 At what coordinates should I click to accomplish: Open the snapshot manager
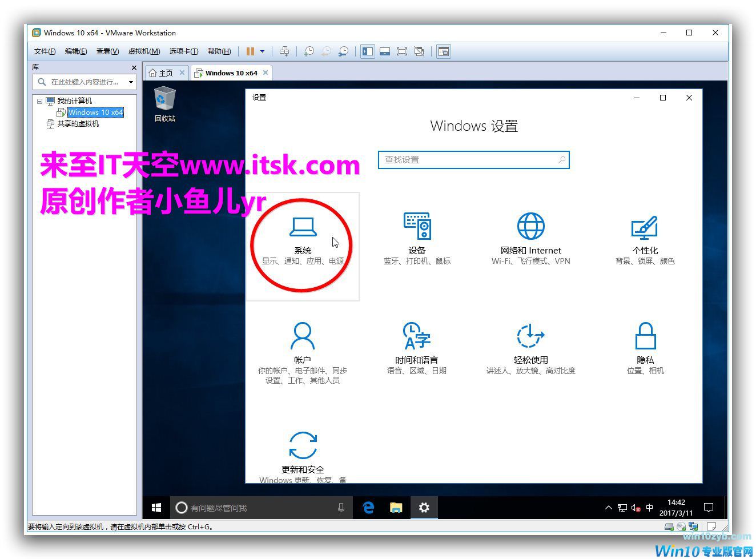343,51
